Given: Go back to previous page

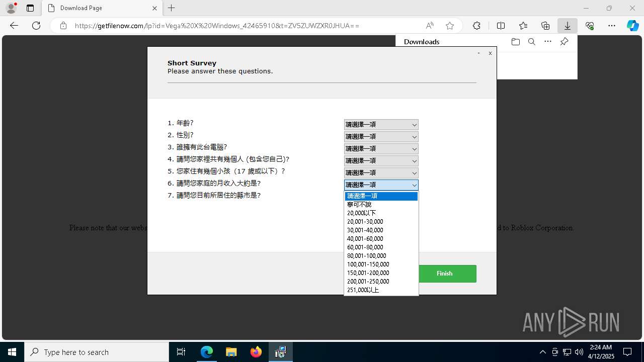Looking at the screenshot, I should (14, 26).
